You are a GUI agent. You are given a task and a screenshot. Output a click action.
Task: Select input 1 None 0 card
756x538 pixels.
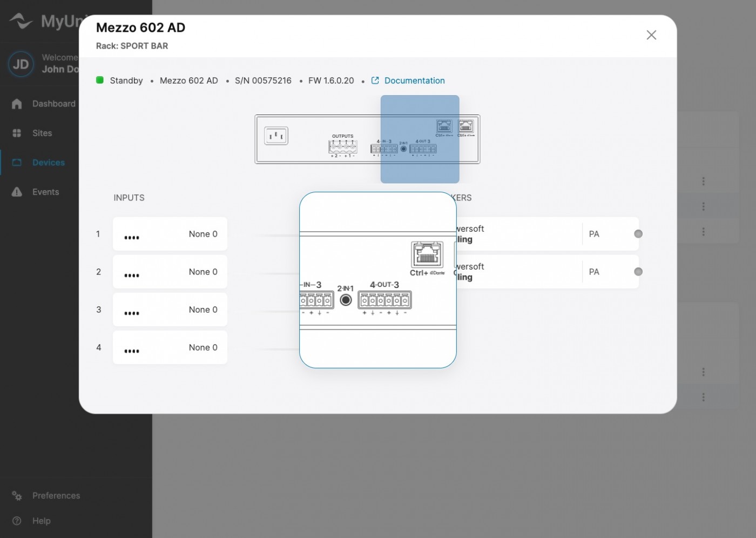(x=170, y=234)
